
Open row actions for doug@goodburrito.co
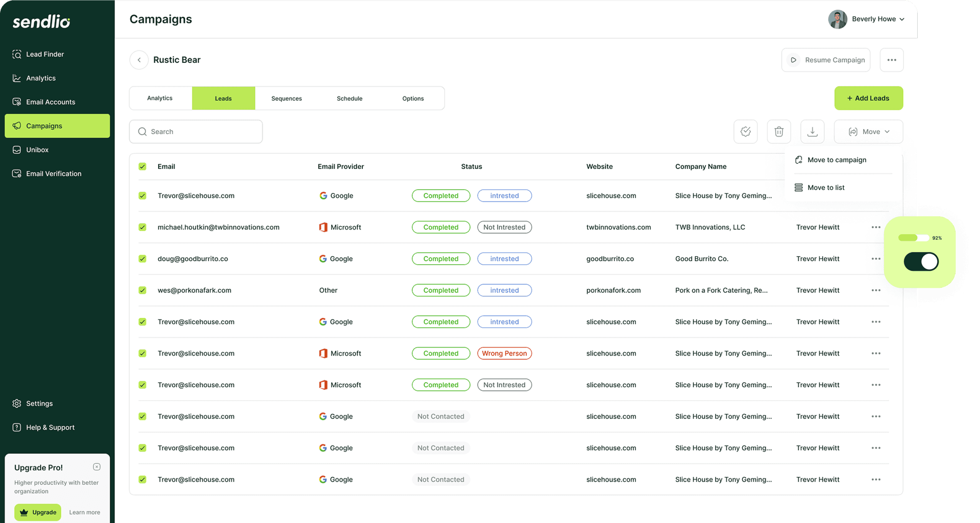876,259
